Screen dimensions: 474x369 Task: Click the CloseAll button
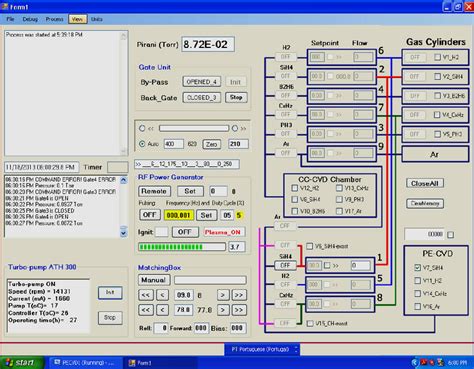coord(425,183)
